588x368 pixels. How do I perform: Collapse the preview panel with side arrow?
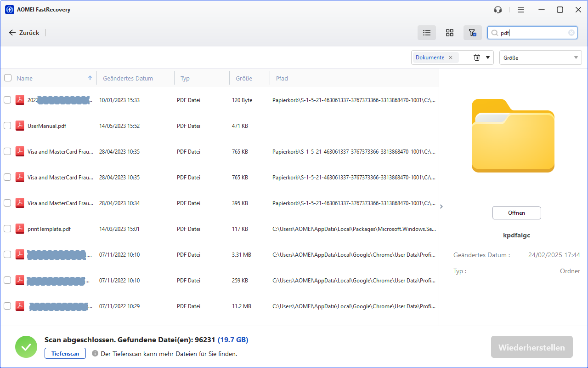[x=441, y=207]
